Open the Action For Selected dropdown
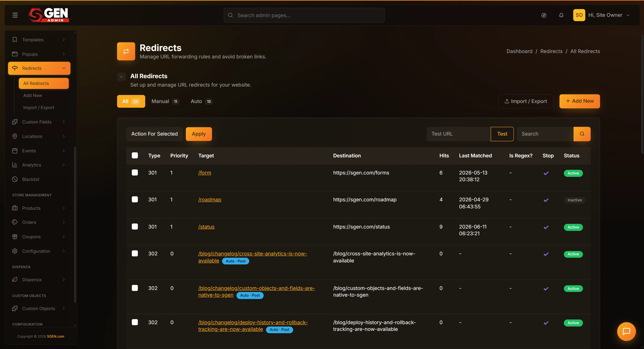644x349 pixels. [x=154, y=134]
